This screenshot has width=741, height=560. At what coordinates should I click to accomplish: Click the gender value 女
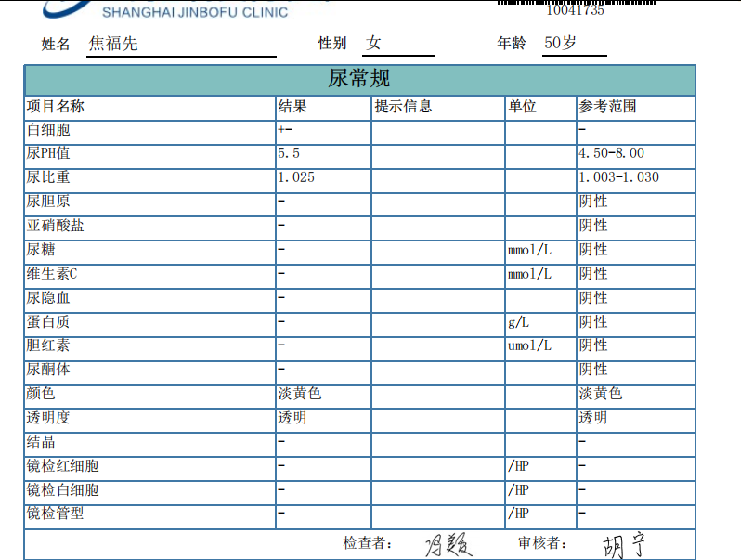click(x=374, y=43)
